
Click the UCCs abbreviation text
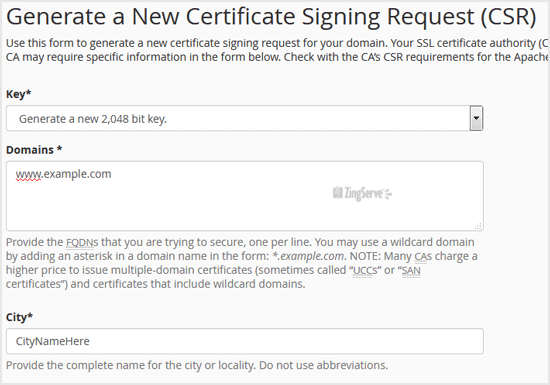coord(365,270)
